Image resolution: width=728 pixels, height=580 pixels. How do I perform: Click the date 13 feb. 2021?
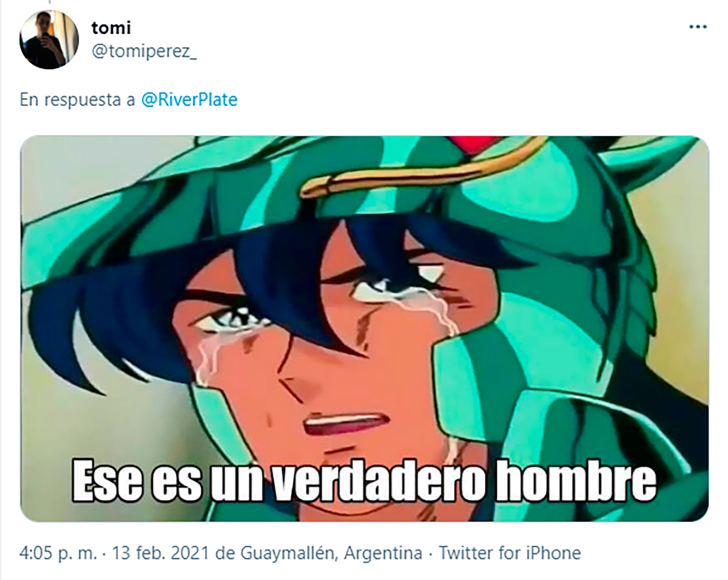pyautogui.click(x=161, y=553)
